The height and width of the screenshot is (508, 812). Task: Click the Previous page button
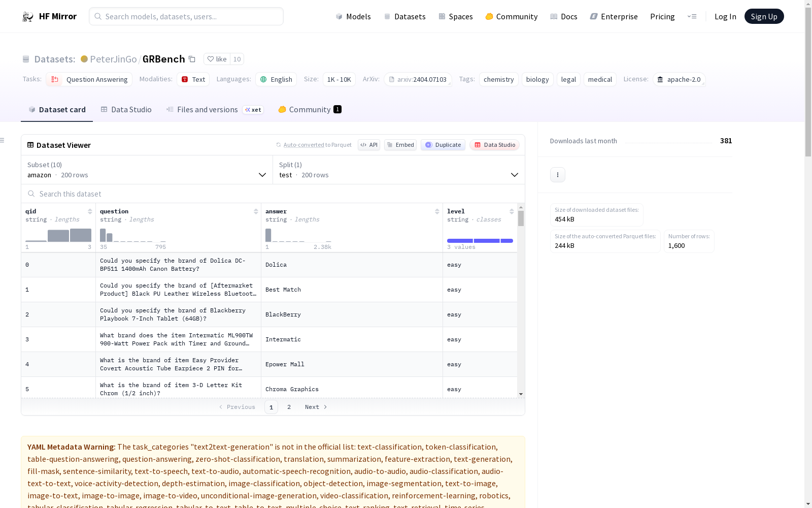(237, 407)
